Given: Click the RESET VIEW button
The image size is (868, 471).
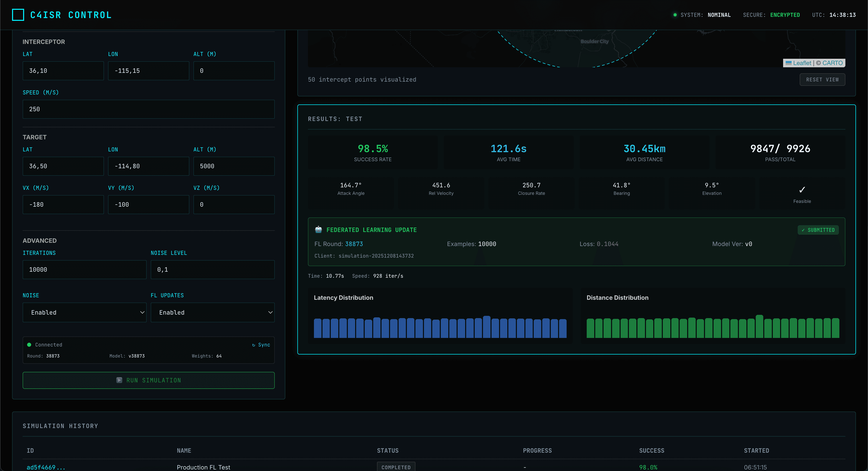Looking at the screenshot, I should (822, 80).
